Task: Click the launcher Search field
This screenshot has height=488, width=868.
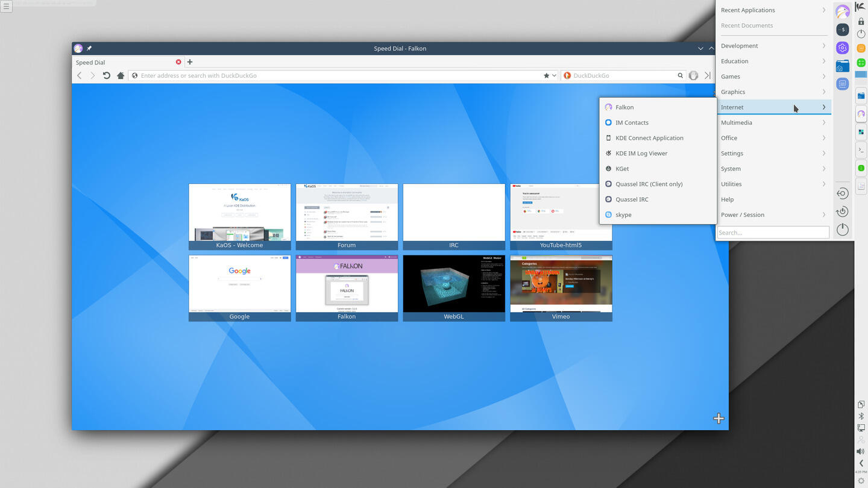Action: point(773,233)
